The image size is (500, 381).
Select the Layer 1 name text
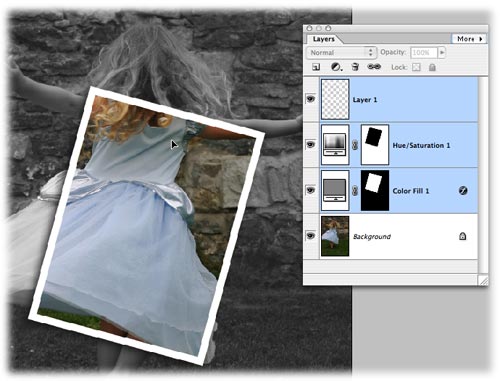coord(365,100)
